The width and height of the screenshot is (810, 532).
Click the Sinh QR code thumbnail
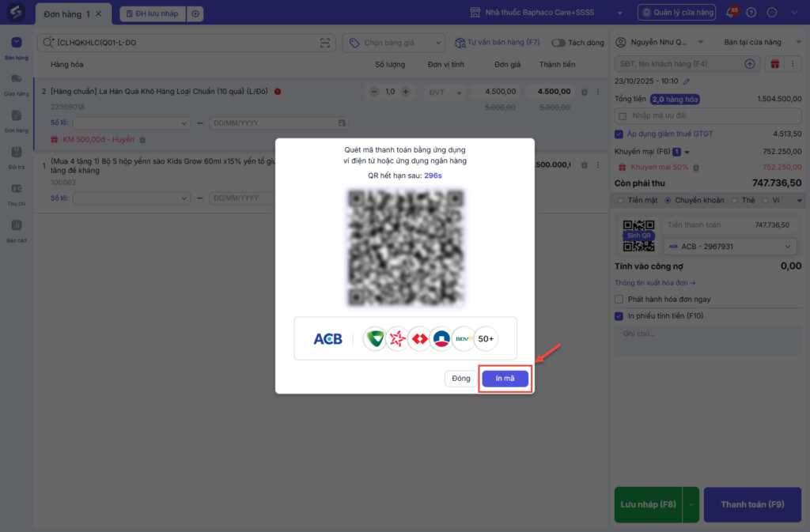(638, 236)
